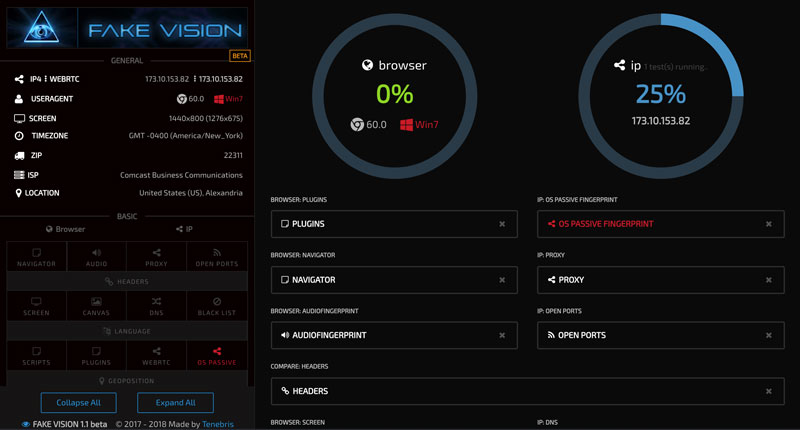The width and height of the screenshot is (800, 430).
Task: Click the Screen monitor icon in General
Action: (19, 118)
